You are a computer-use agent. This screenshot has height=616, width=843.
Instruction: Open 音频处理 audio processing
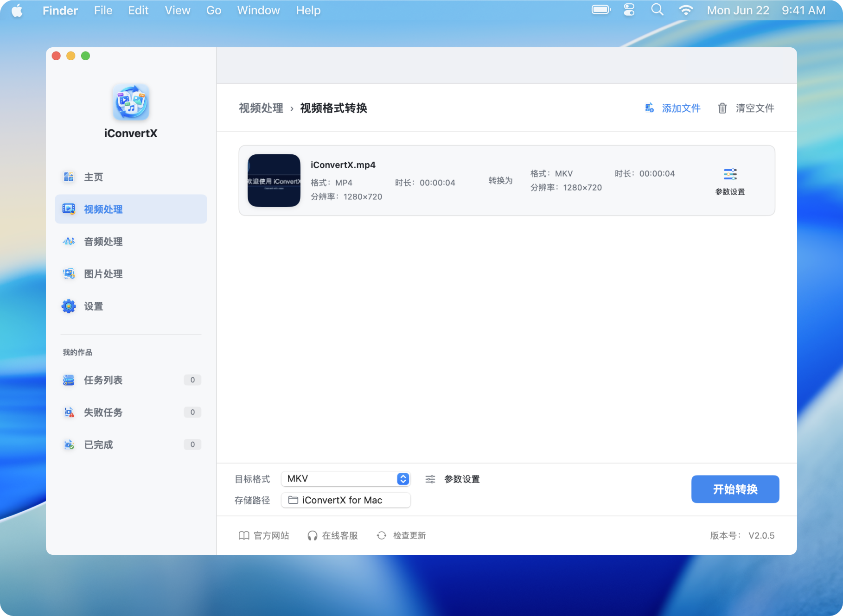pyautogui.click(x=131, y=241)
